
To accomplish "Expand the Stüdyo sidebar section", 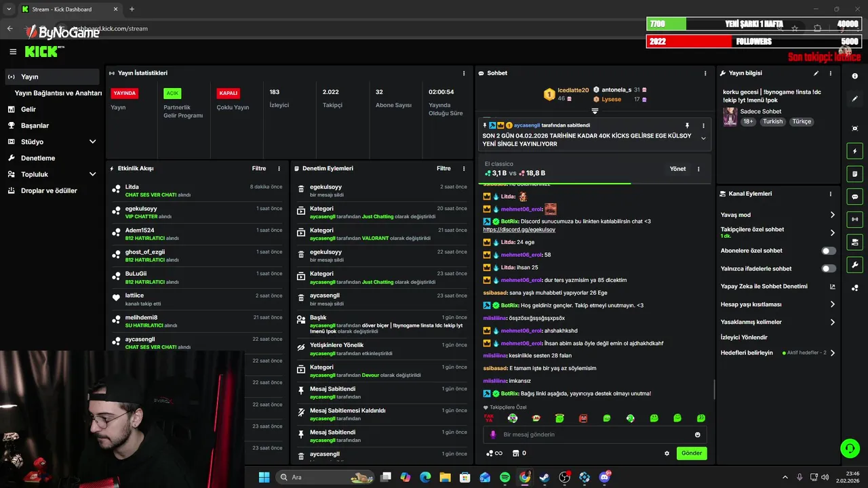I will pyautogui.click(x=92, y=142).
